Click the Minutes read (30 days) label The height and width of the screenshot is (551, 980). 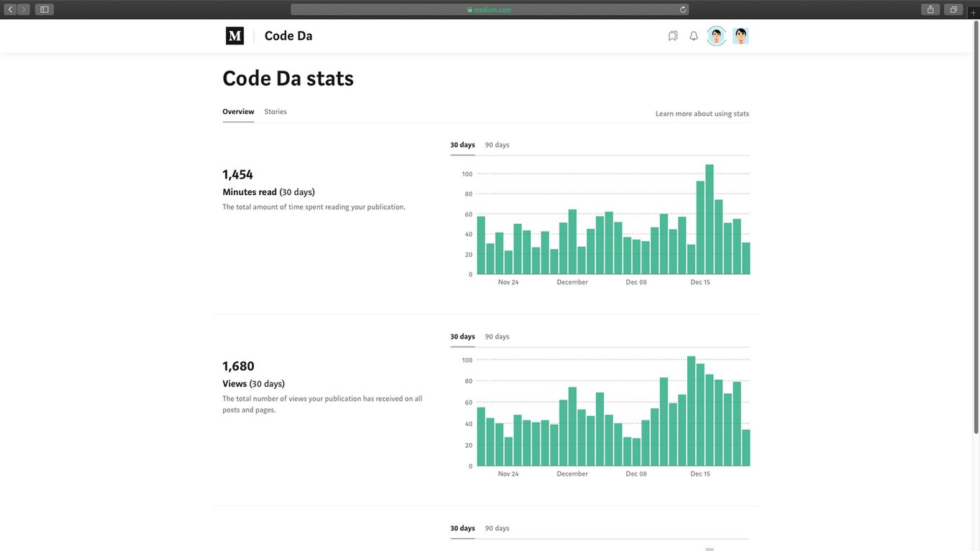[268, 192]
